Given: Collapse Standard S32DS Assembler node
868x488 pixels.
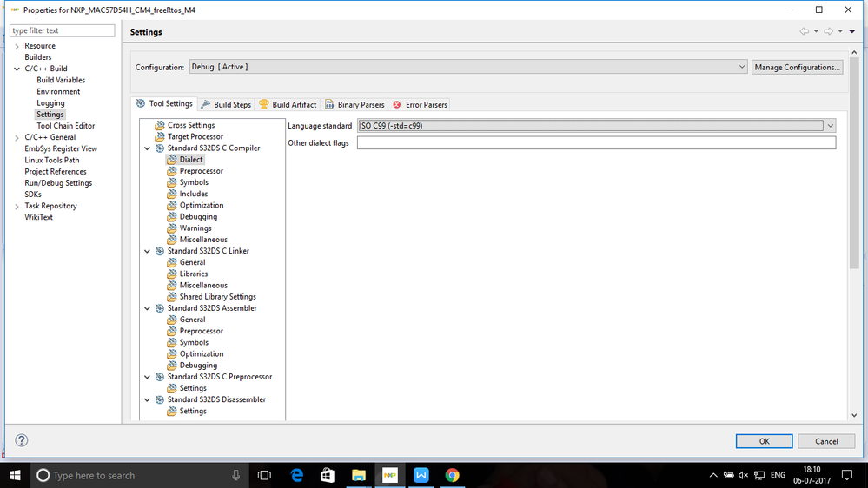Looking at the screenshot, I should click(147, 308).
